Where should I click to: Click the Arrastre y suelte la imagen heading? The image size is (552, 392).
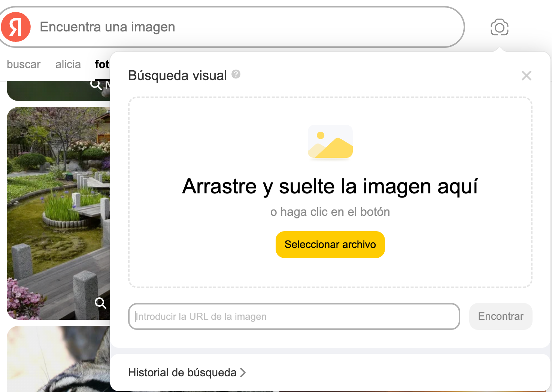pos(330,186)
